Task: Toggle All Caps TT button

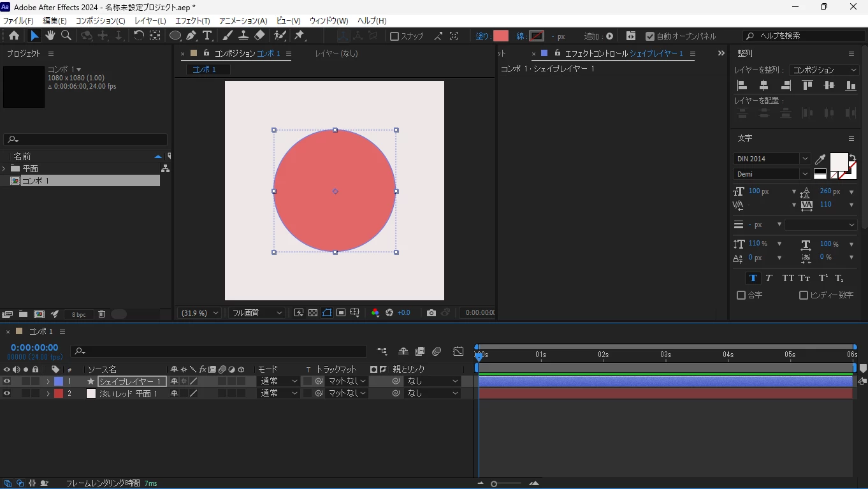Action: pyautogui.click(x=788, y=278)
